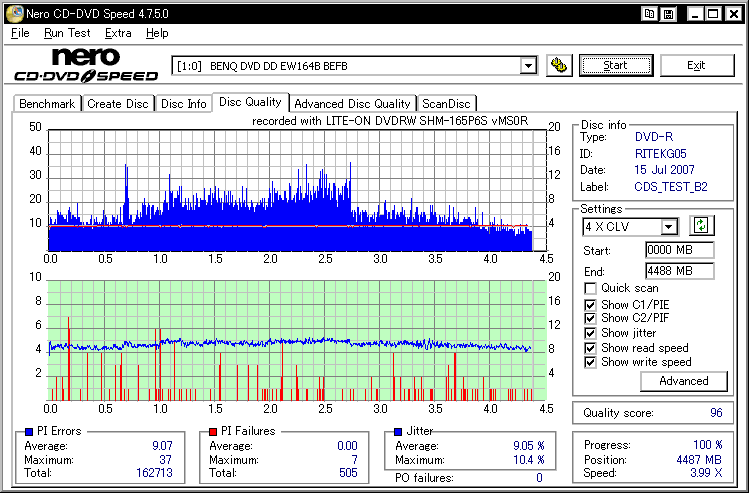Click the Progress value 100 %
Image resolution: width=749 pixels, height=493 pixels.
[707, 445]
